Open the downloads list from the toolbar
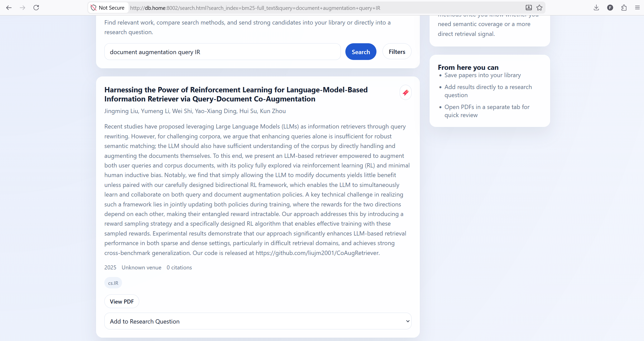The image size is (644, 341). [x=596, y=8]
